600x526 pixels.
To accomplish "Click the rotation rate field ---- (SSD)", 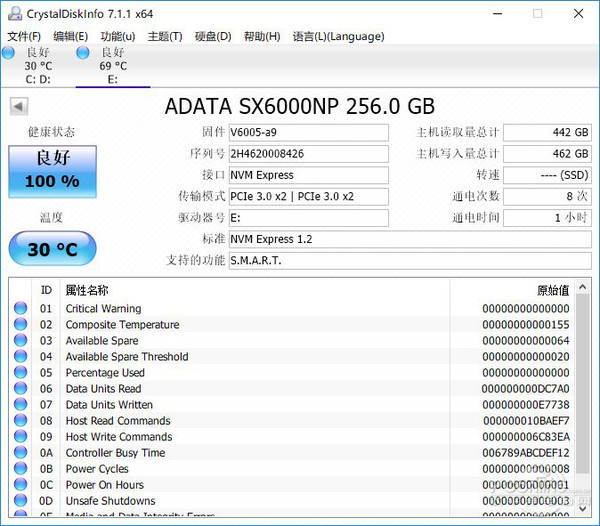I will click(547, 175).
